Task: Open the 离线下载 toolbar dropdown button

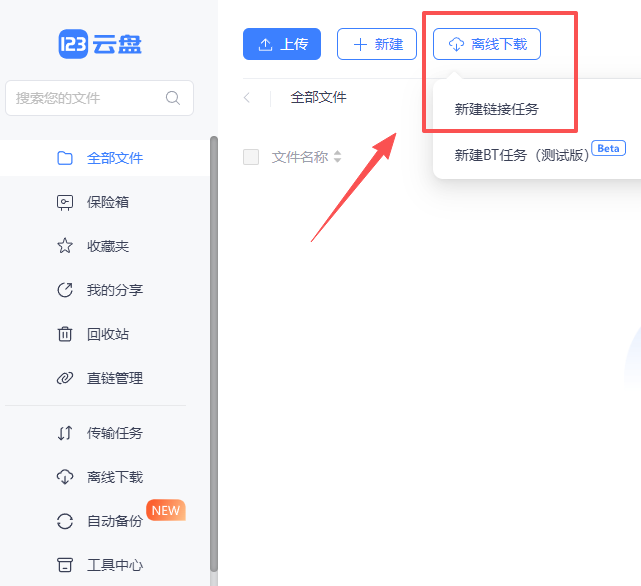Action: pyautogui.click(x=487, y=44)
